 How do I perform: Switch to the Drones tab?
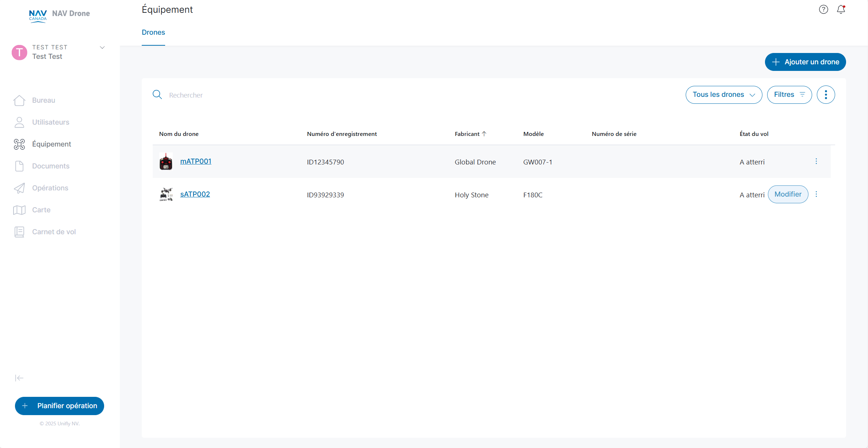153,32
